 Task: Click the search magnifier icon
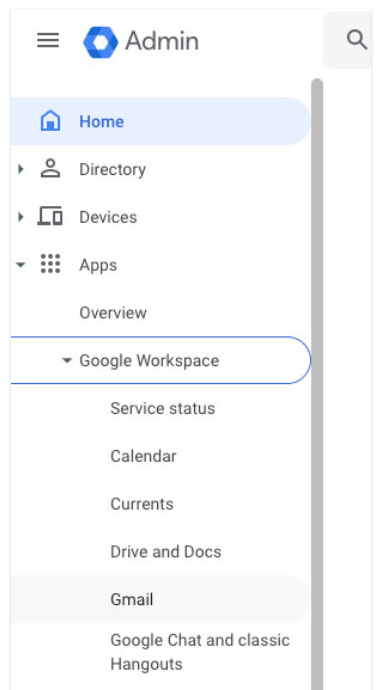(x=357, y=40)
